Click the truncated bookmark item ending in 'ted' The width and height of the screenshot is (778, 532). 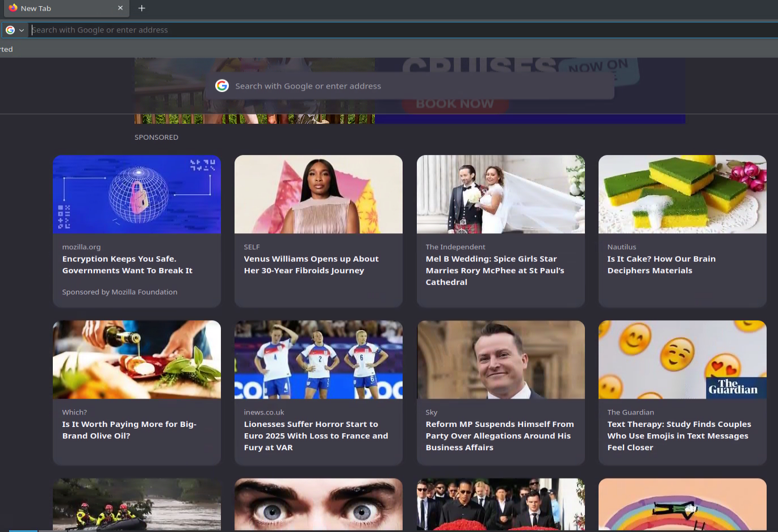(6, 49)
